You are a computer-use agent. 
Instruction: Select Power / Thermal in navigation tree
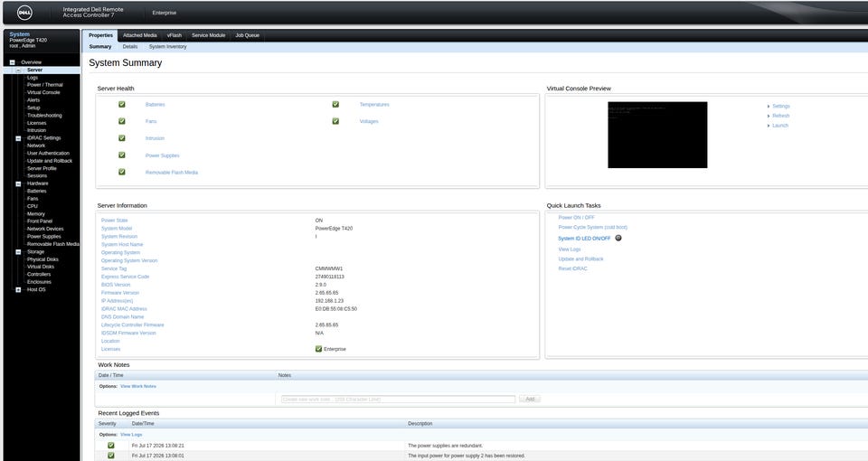click(x=45, y=85)
